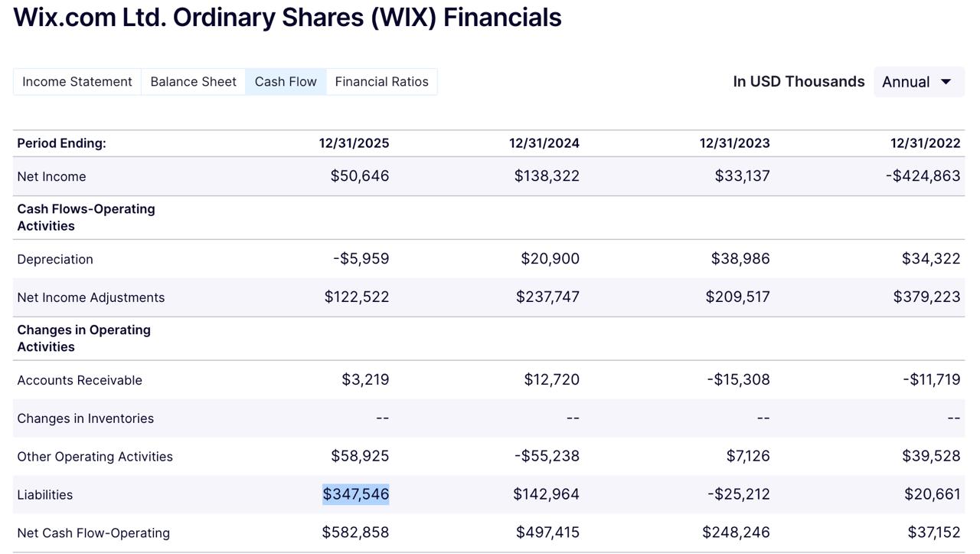
Task: Click the Liabilities row label
Action: coord(45,496)
